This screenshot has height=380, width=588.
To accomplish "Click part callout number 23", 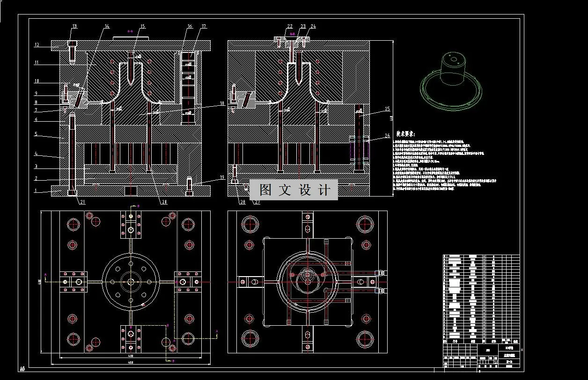I will [303, 27].
